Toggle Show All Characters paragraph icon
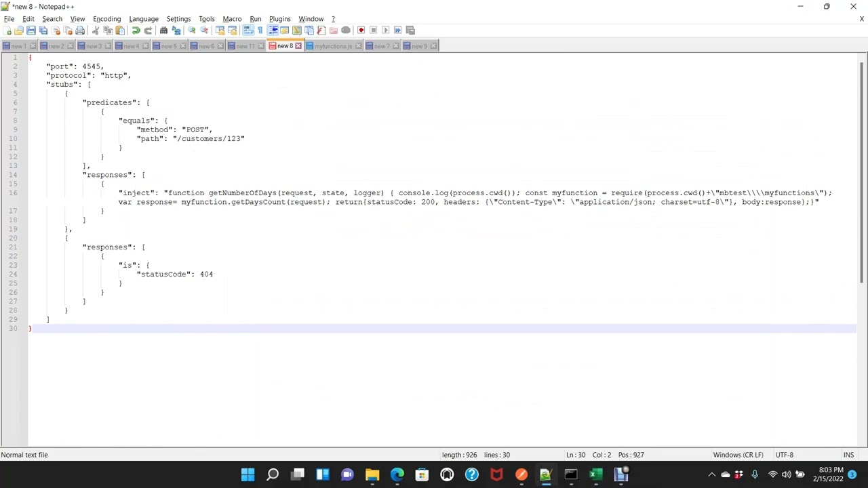 [x=260, y=30]
